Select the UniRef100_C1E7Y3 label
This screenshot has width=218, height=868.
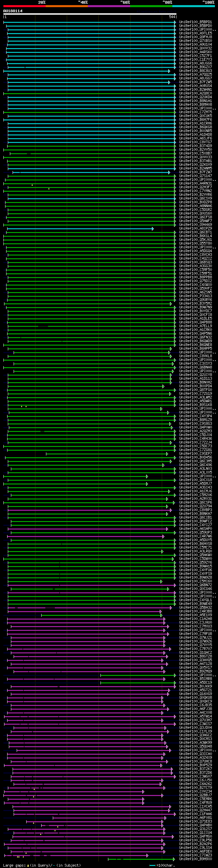point(196,60)
